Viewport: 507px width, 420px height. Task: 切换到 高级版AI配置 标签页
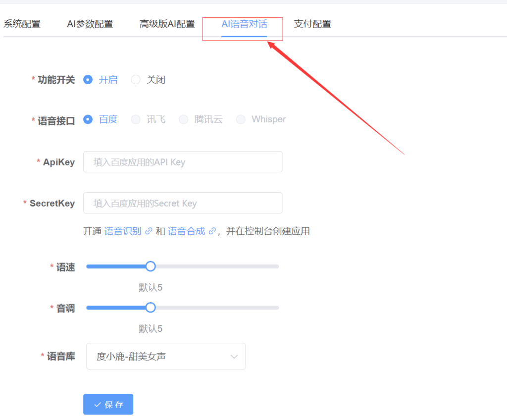[166, 23]
